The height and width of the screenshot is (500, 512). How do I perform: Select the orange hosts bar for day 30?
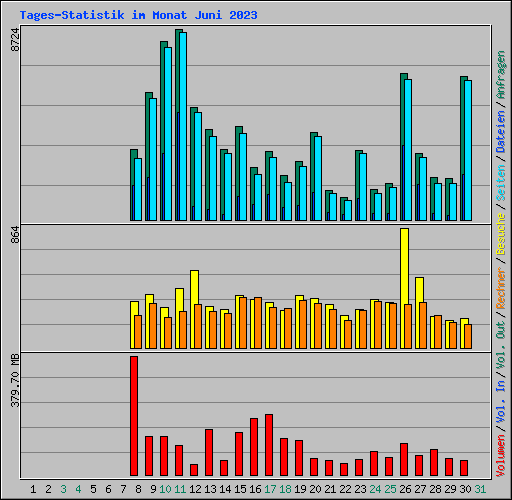point(468,337)
